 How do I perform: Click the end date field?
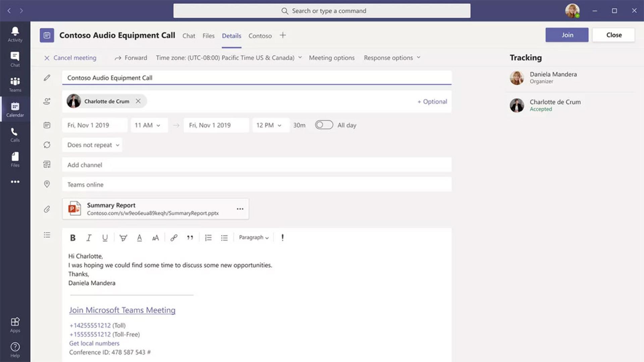216,125
